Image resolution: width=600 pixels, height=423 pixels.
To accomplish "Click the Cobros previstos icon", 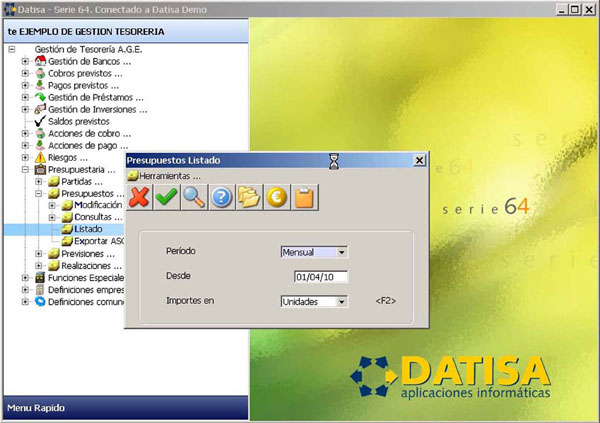I will click(x=40, y=73).
